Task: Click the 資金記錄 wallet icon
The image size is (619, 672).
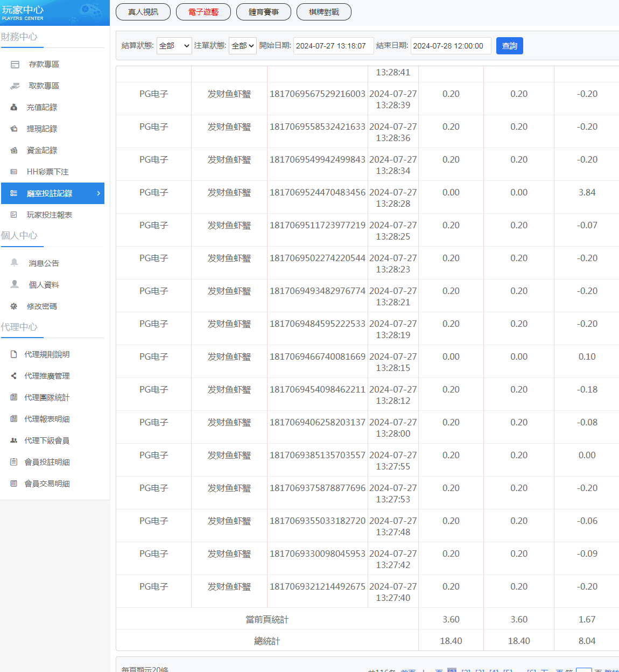Action: 14,151
